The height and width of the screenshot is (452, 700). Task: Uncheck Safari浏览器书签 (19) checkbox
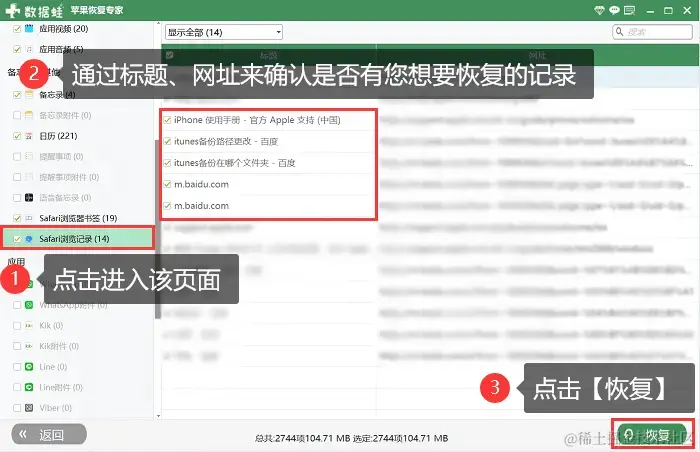tap(17, 218)
